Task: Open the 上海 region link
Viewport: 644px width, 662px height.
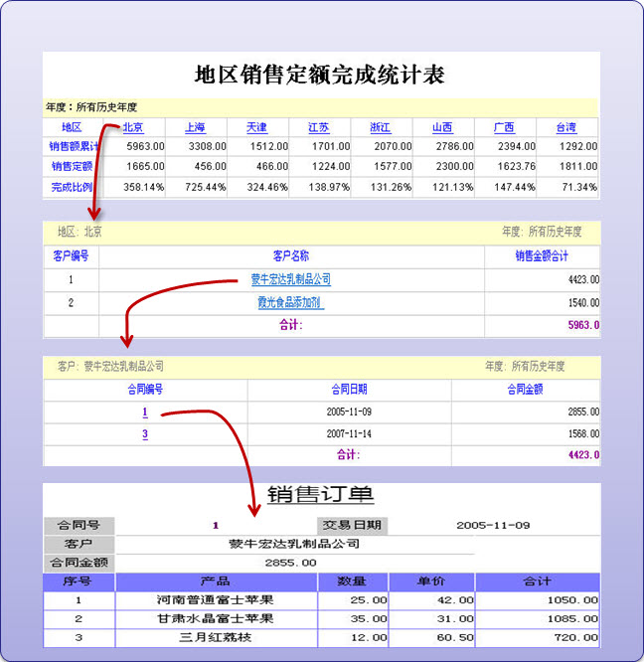Action: coord(195,127)
